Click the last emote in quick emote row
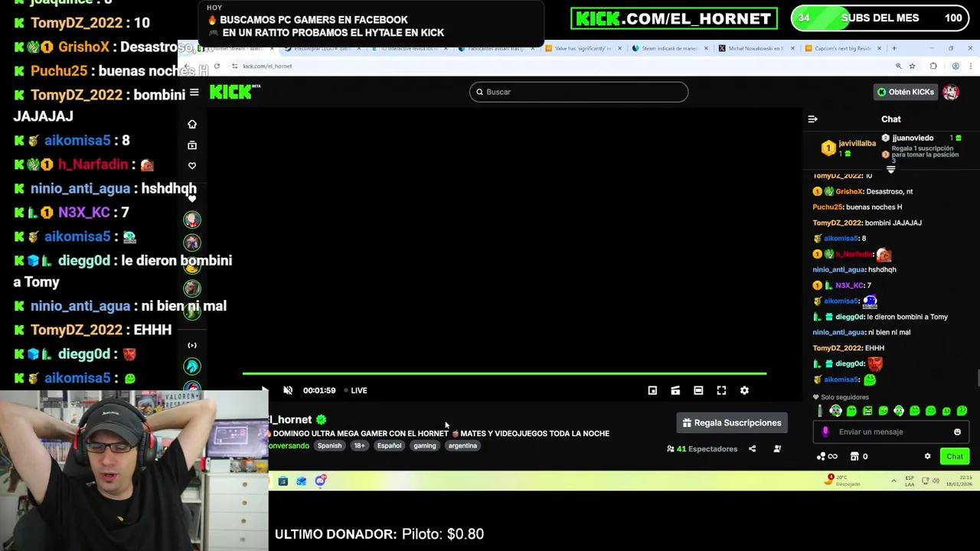The width and height of the screenshot is (980, 551). pos(962,412)
